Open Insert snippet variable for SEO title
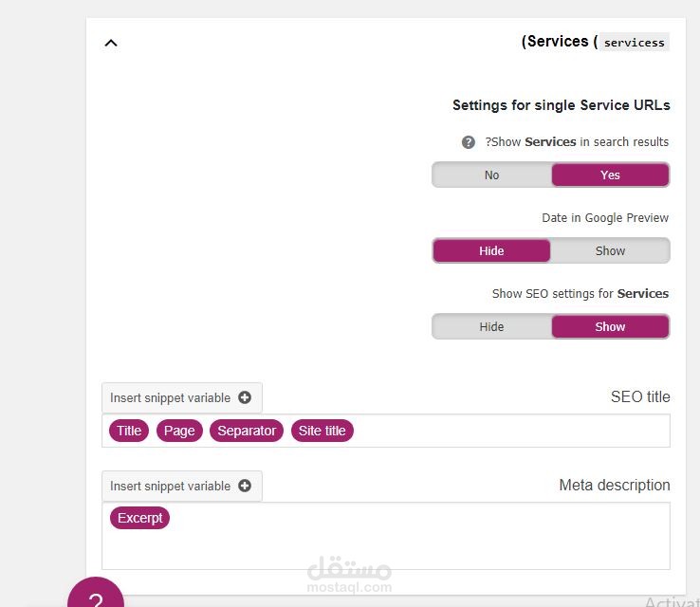This screenshot has width=700, height=607. (x=171, y=398)
